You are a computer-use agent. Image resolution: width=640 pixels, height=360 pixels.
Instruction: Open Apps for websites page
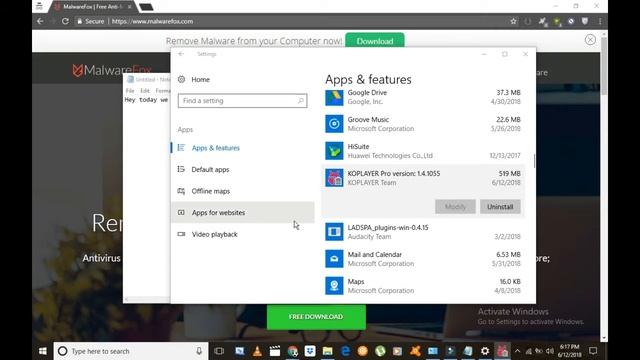[x=242, y=212]
